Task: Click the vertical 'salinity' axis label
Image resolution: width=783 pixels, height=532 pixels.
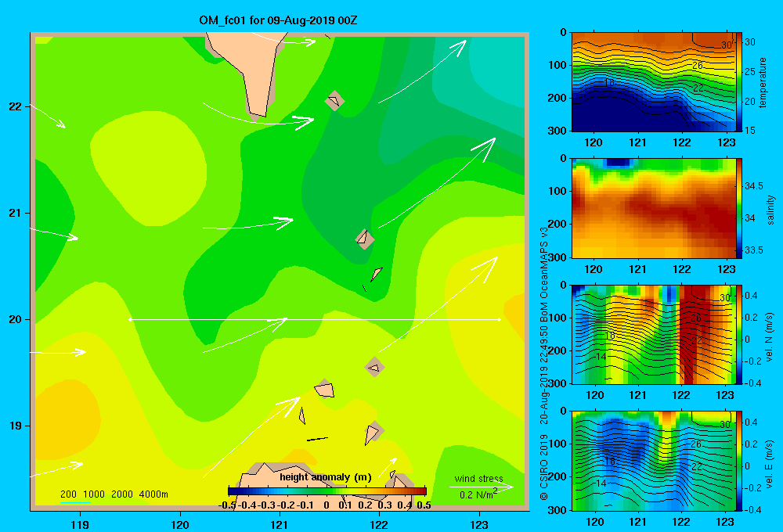Action: 771,210
